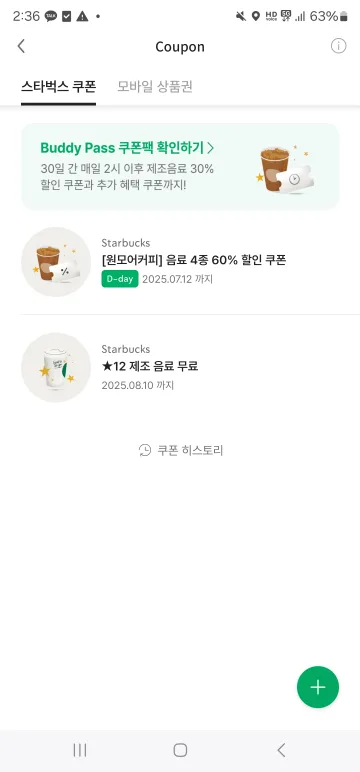360x772 pixels.
Task: Tap the green plus add coupon button
Action: (318, 687)
